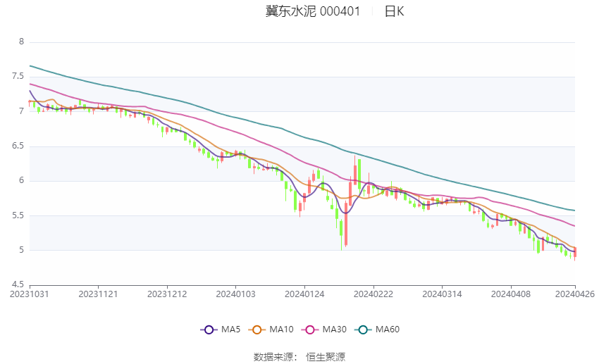Select the 20231212 date axis label
Screen dimensions: 599x364
[167, 294]
